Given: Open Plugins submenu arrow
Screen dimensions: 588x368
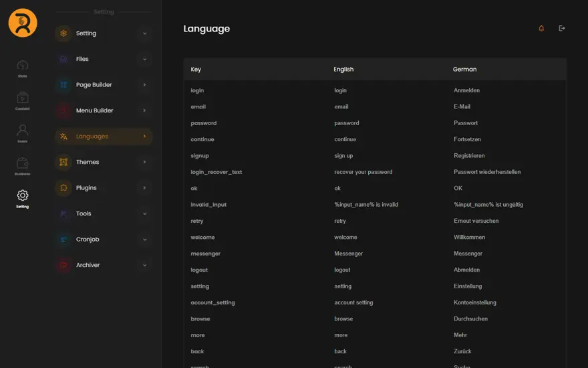Looking at the screenshot, I should [144, 187].
